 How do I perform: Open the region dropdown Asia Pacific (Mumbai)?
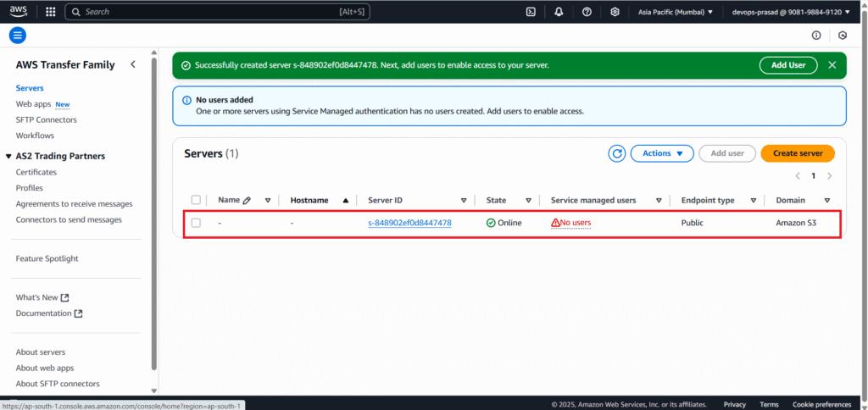click(676, 12)
